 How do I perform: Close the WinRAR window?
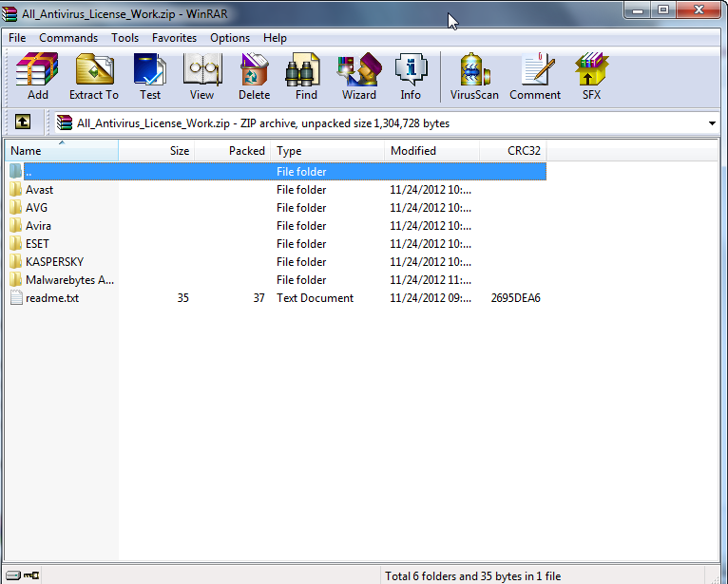(x=699, y=10)
